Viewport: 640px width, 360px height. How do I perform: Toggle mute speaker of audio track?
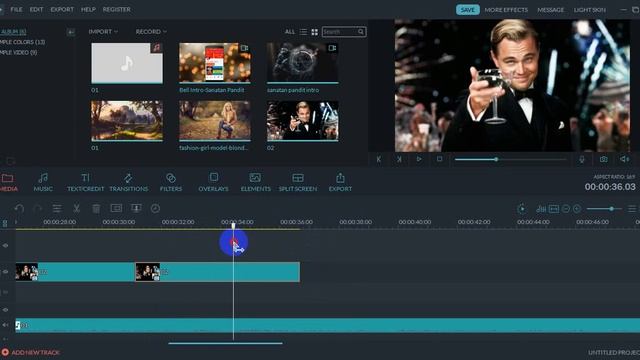click(5, 325)
